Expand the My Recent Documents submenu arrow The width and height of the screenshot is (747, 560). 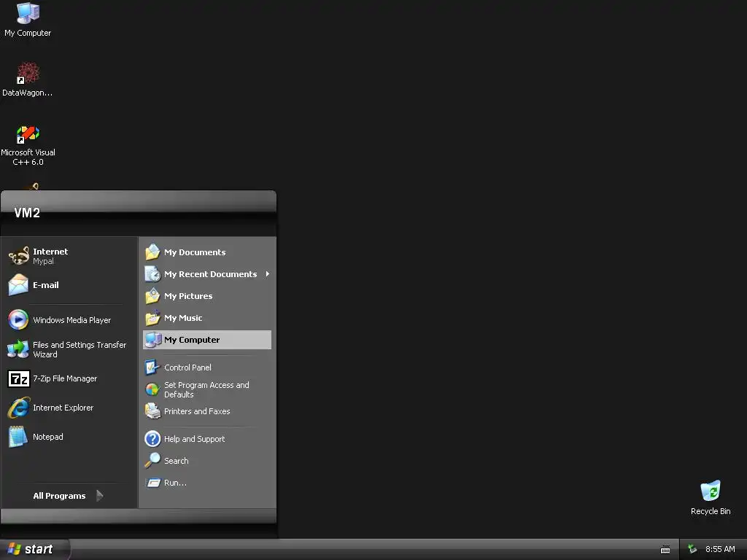point(268,274)
